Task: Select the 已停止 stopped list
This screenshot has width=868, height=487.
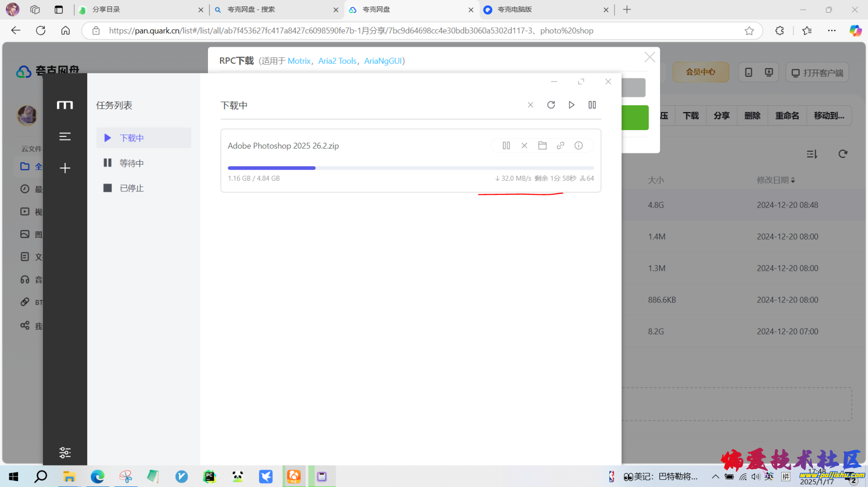Action: pos(132,188)
